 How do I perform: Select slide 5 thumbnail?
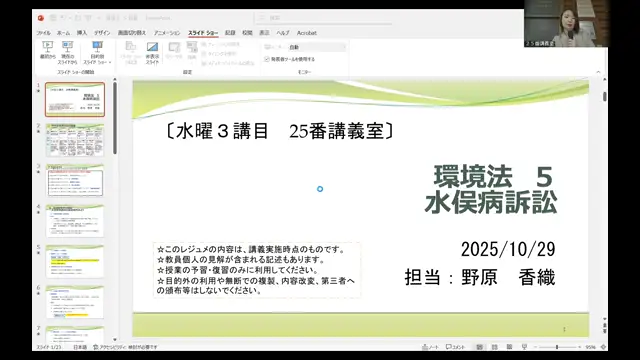tap(75, 261)
